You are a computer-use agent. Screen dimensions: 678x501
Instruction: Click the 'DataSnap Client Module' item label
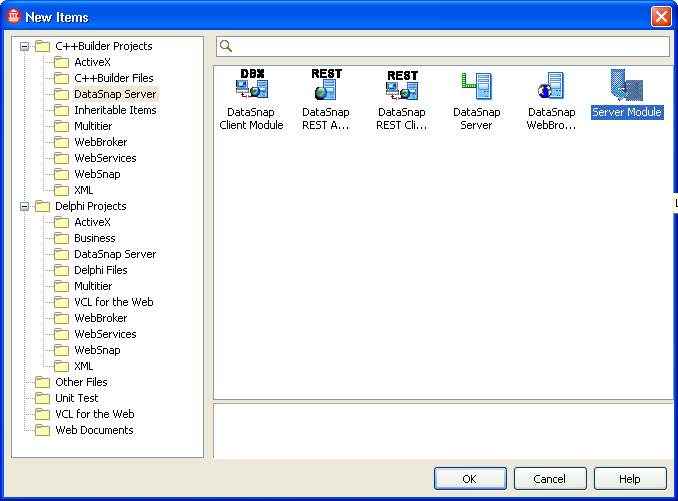251,118
